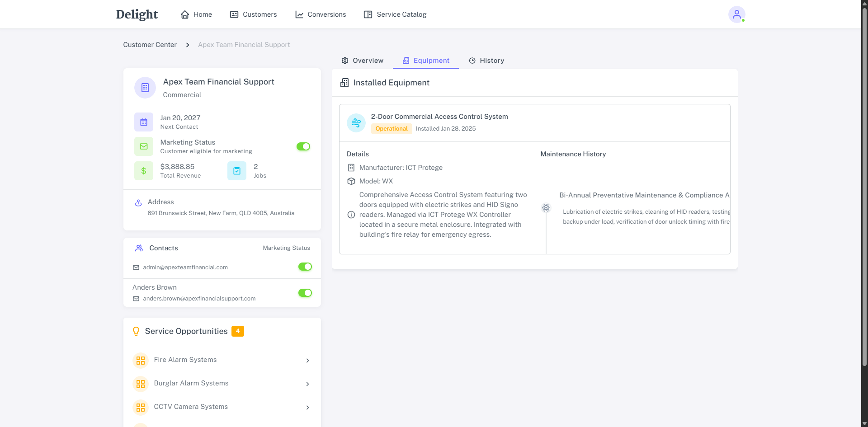Toggle customer Marketing Status switch

pos(303,146)
